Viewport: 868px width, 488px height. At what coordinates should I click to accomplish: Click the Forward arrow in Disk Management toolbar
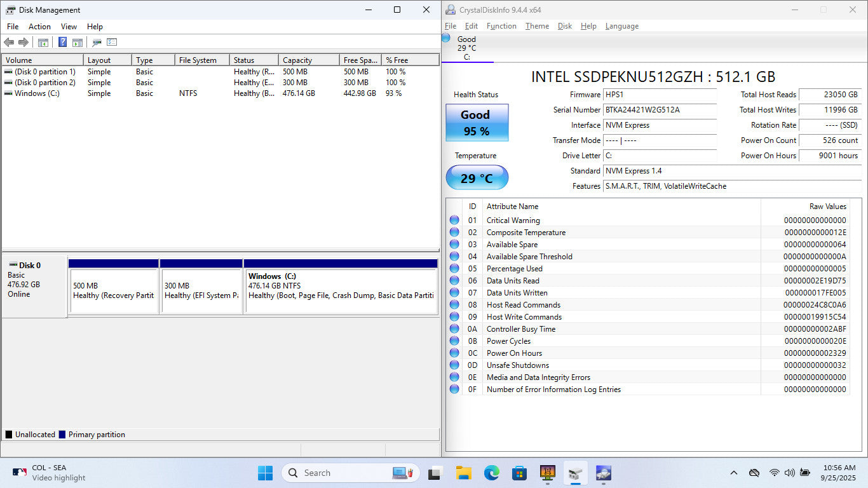pyautogui.click(x=24, y=43)
